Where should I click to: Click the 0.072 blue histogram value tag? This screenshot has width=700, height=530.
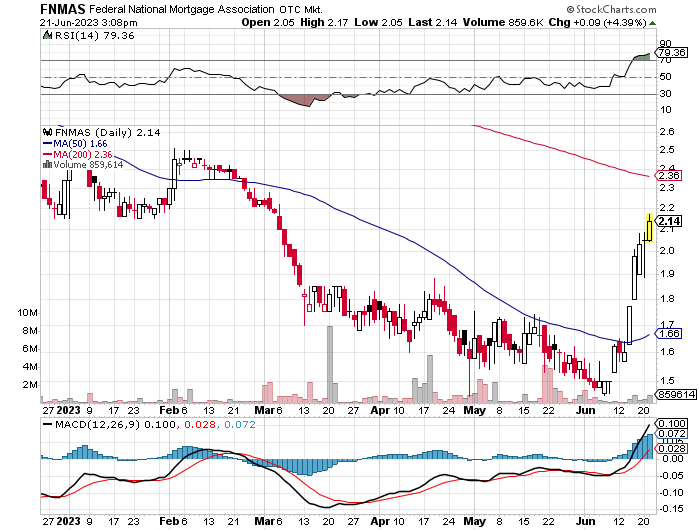tap(671, 434)
